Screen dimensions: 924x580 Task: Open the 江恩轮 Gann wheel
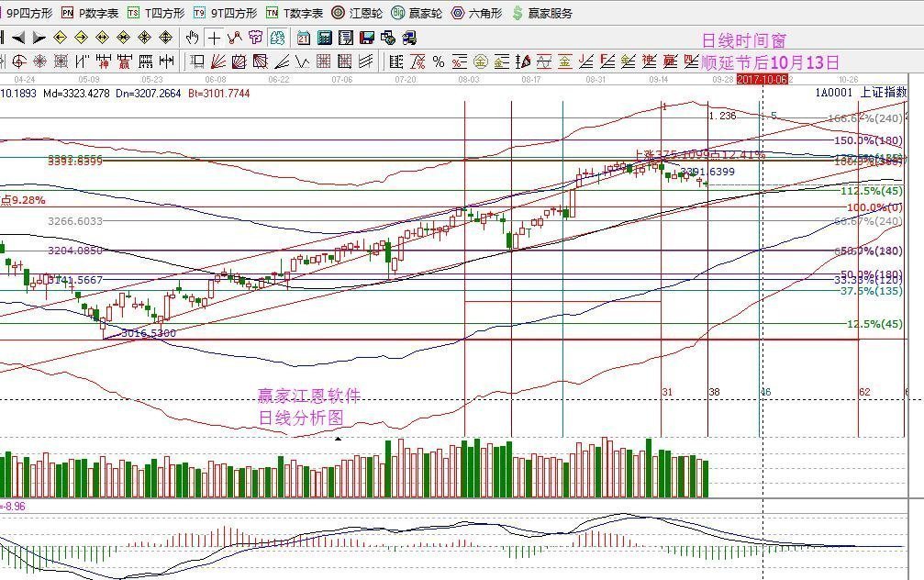pos(357,13)
